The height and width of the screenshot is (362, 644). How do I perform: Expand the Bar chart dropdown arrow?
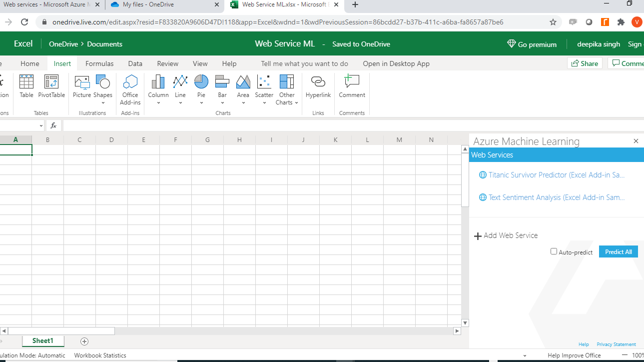click(222, 103)
